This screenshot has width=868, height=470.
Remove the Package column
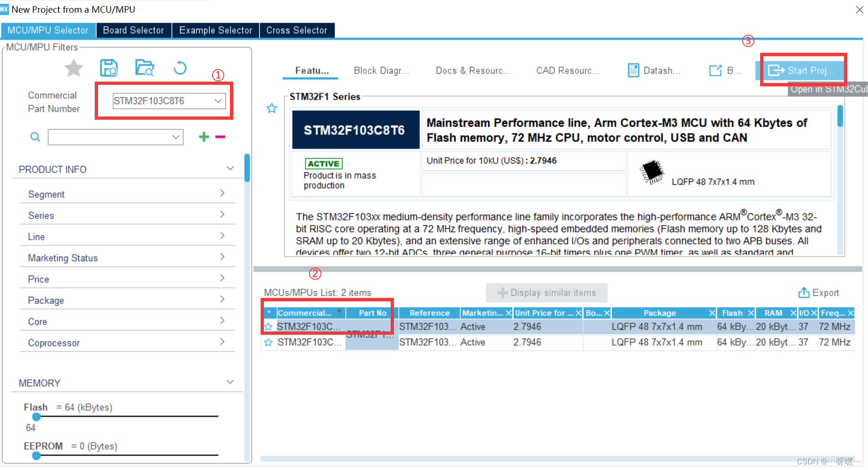pyautogui.click(x=712, y=313)
